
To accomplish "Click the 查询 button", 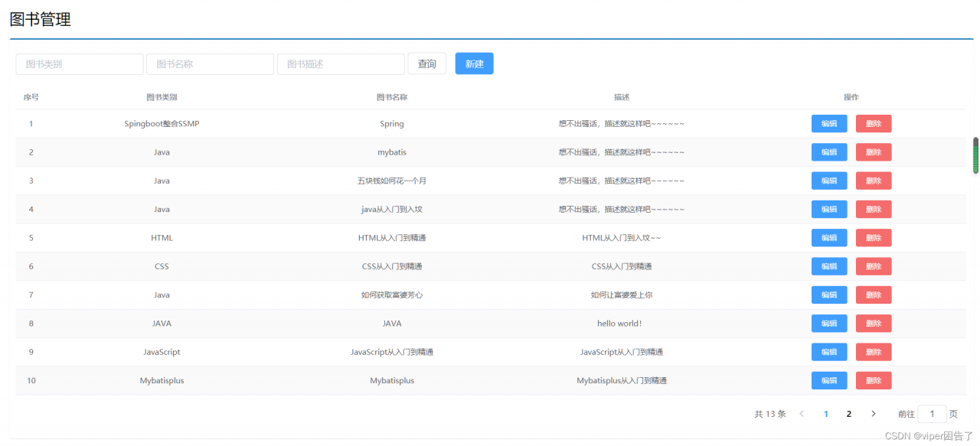I will coord(427,64).
